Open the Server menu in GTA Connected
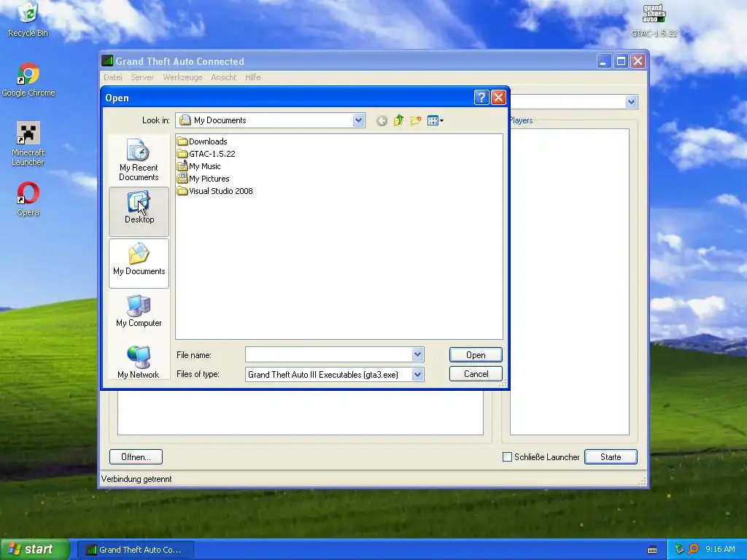The height and width of the screenshot is (560, 747). coord(142,77)
